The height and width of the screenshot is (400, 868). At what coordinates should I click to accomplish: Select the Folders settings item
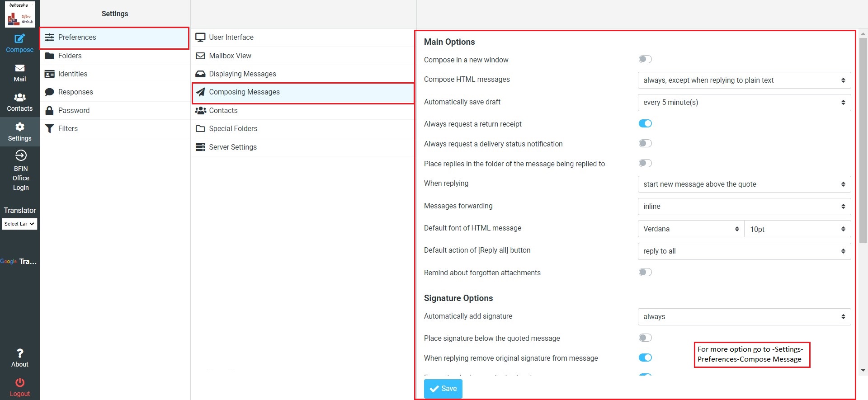point(70,56)
